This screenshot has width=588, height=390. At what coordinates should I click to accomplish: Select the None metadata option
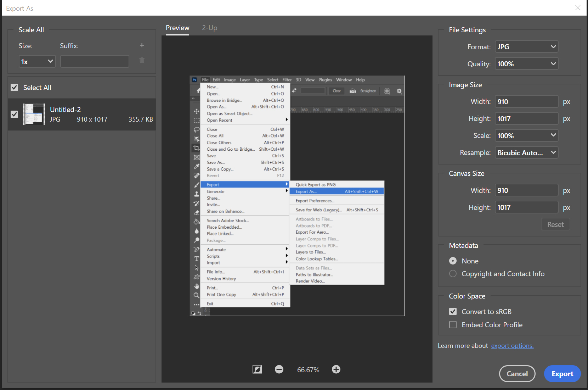click(x=453, y=261)
